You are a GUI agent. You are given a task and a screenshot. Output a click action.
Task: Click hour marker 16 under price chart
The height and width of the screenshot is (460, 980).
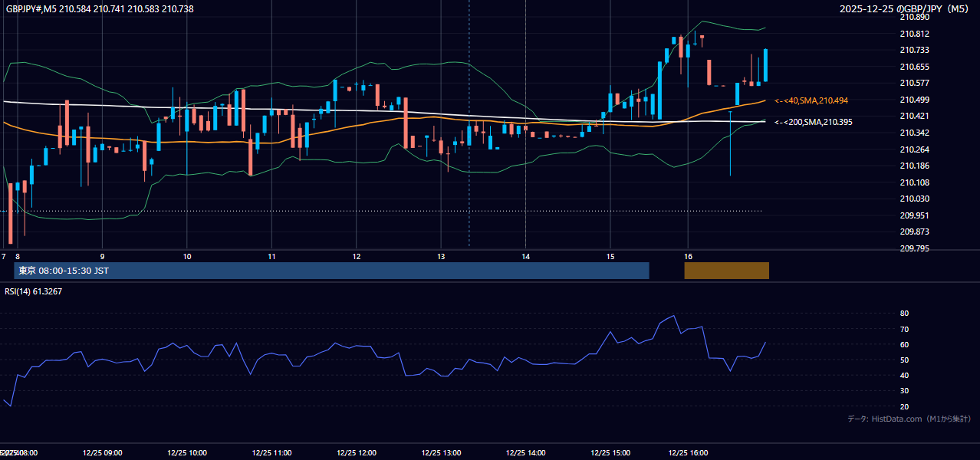(688, 256)
